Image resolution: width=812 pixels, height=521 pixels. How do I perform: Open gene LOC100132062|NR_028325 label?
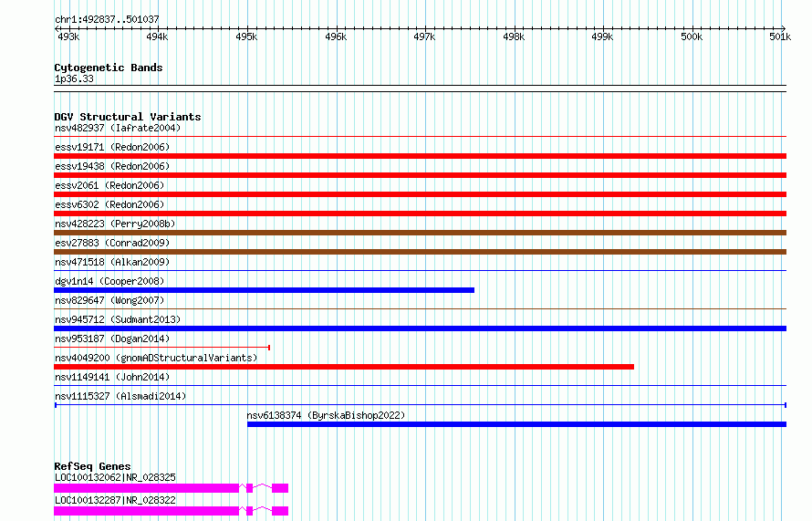tap(115, 477)
